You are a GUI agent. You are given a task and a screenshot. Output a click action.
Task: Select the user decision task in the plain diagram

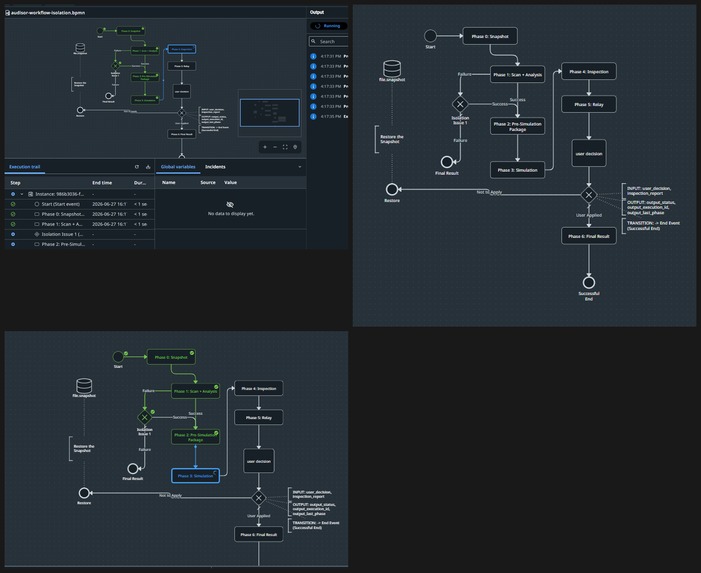(589, 153)
